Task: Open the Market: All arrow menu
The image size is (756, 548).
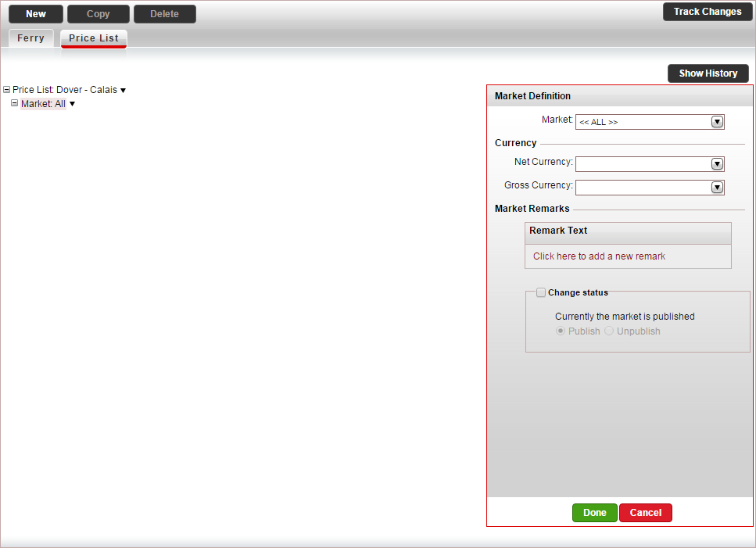Action: [73, 104]
